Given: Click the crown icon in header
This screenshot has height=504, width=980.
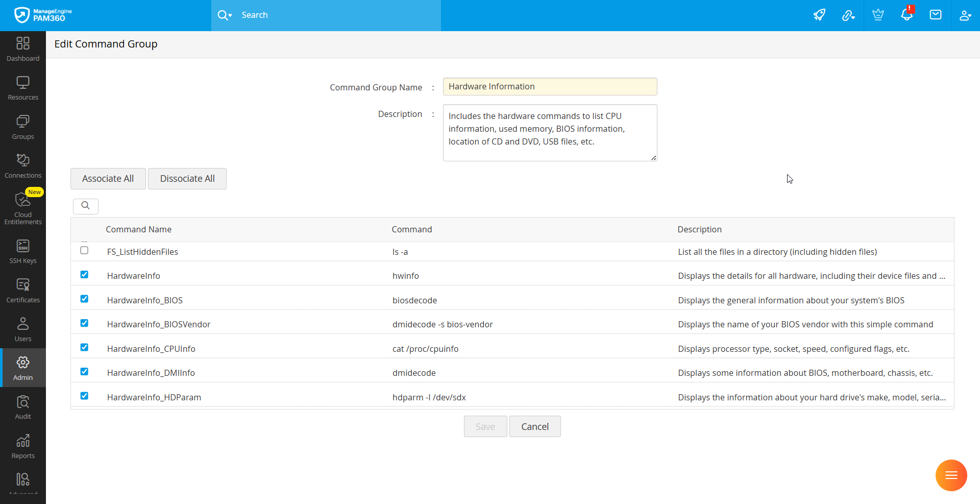Looking at the screenshot, I should (878, 15).
